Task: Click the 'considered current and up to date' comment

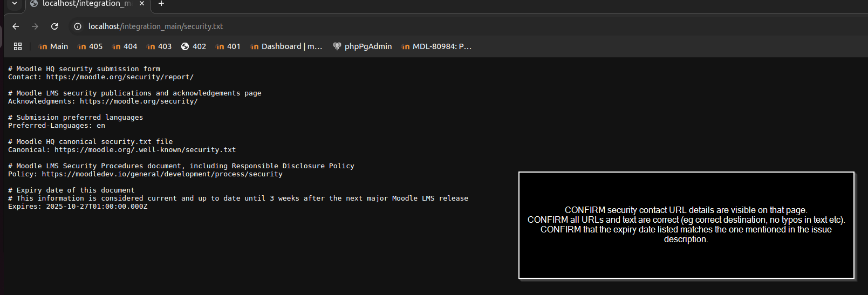Action: (x=238, y=198)
